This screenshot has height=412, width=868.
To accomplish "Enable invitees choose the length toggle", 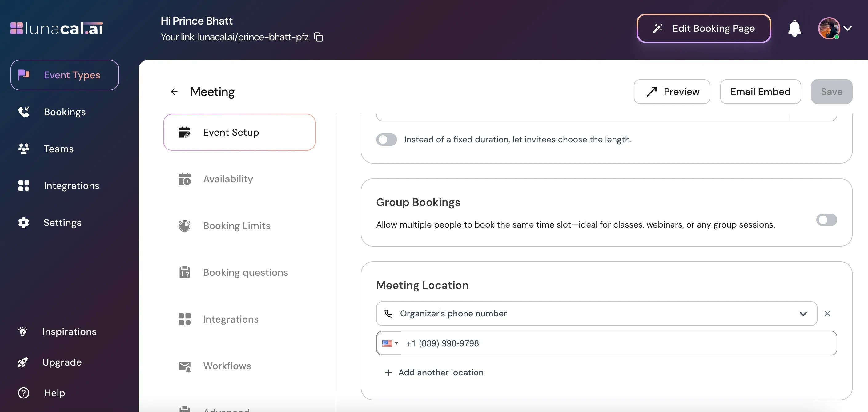I will [x=387, y=139].
